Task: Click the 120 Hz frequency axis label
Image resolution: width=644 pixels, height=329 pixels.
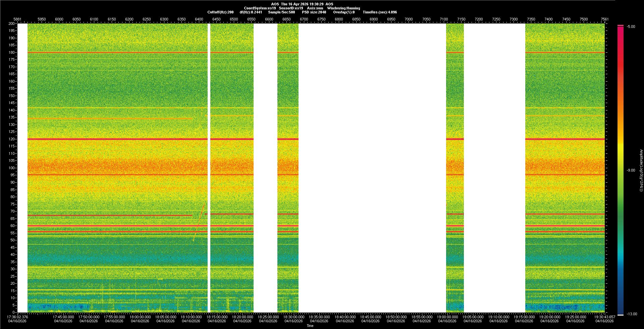Action: pyautogui.click(x=12, y=139)
